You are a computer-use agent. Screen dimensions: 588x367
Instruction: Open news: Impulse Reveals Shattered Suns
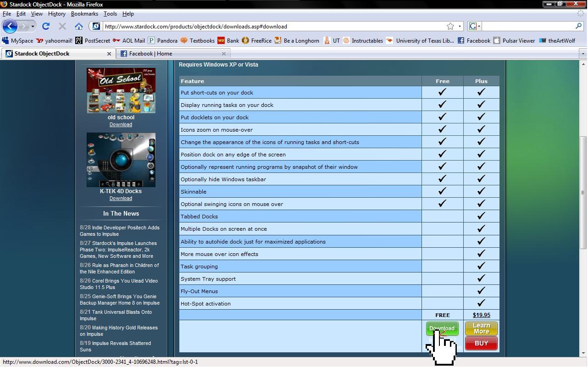point(116,346)
